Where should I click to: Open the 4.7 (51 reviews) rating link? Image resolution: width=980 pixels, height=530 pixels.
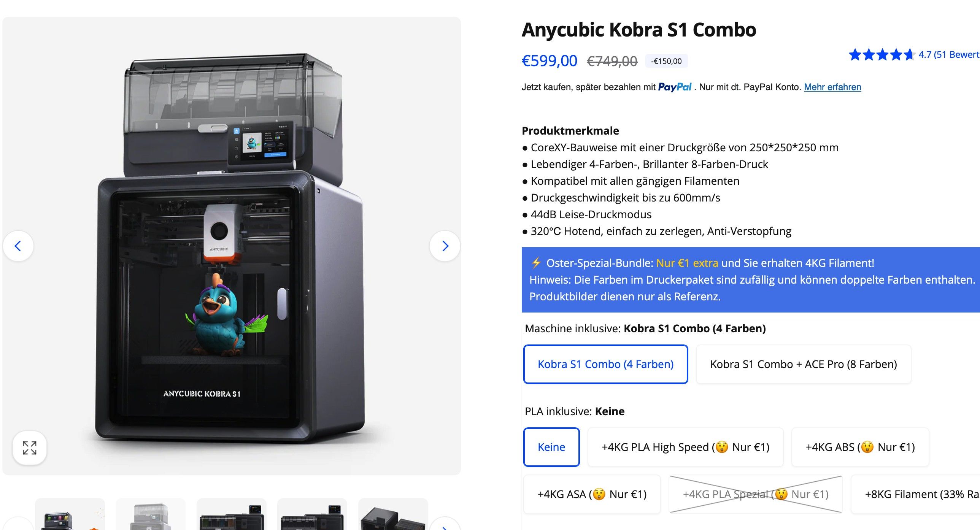click(949, 55)
